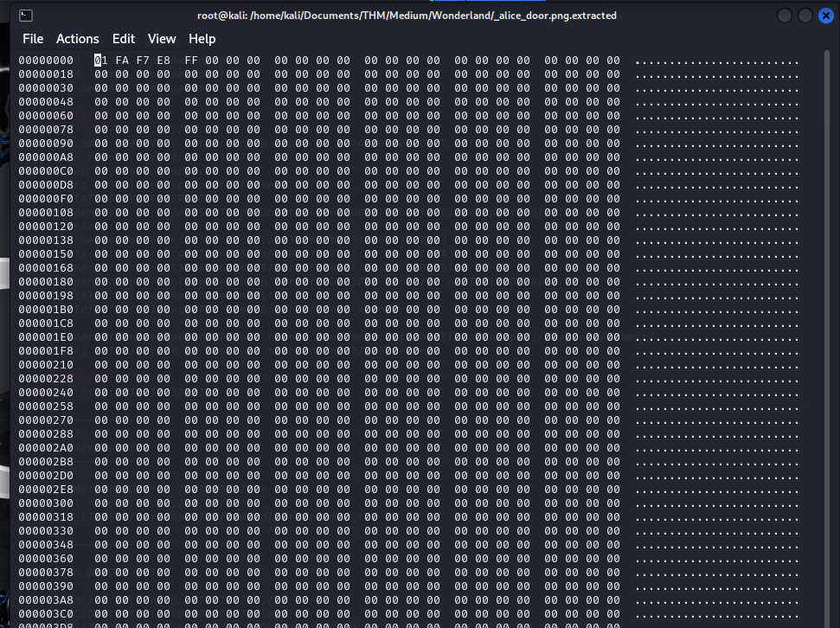The image size is (840, 628).
Task: Click offset label 00000348
Action: tap(46, 545)
